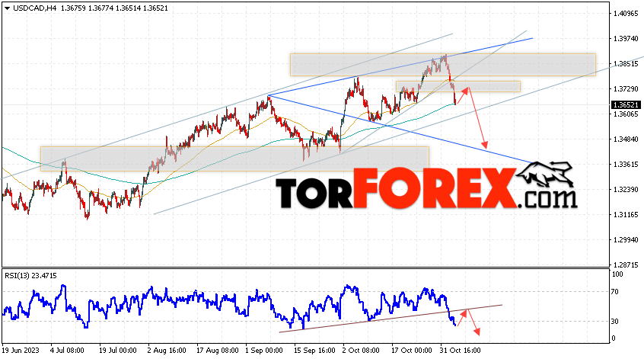Select the RSI scale level 0
This screenshot has height=359, width=644.
pos(614,338)
